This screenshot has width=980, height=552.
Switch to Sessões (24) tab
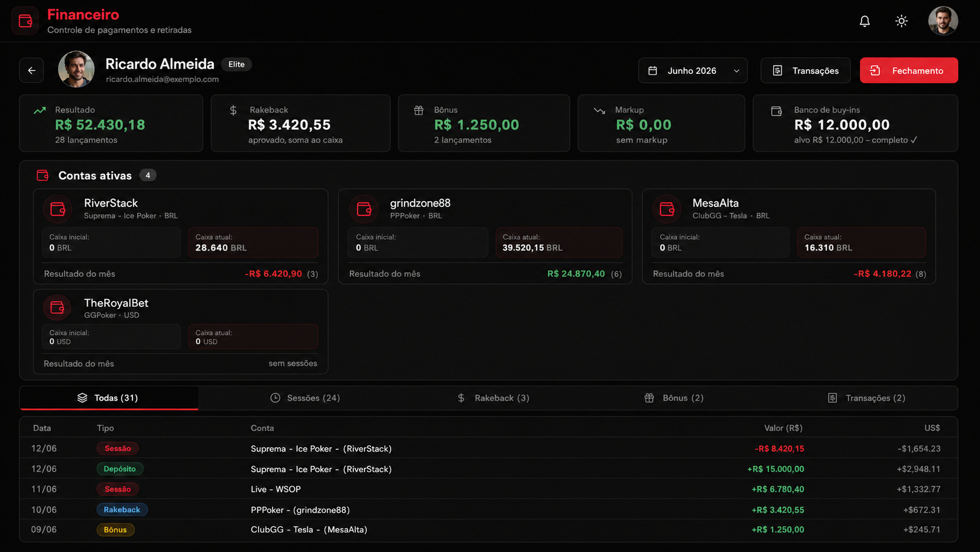point(305,398)
